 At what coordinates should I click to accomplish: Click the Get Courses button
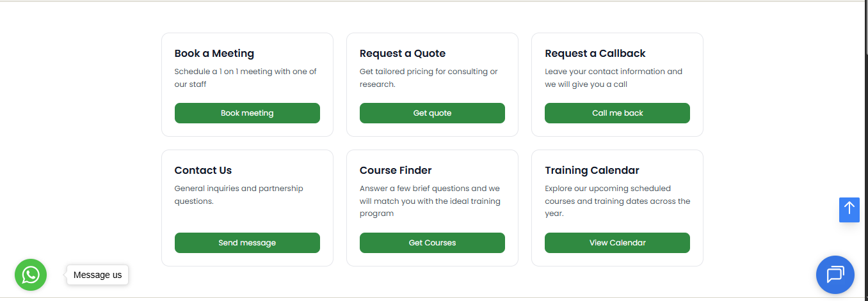[x=432, y=243]
